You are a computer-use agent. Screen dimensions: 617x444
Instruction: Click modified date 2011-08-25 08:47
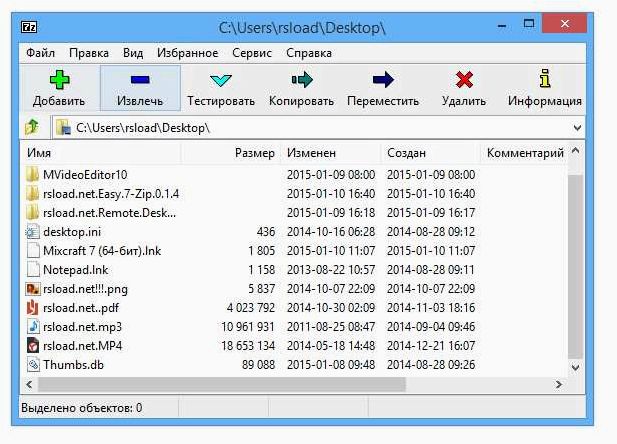[x=331, y=327]
